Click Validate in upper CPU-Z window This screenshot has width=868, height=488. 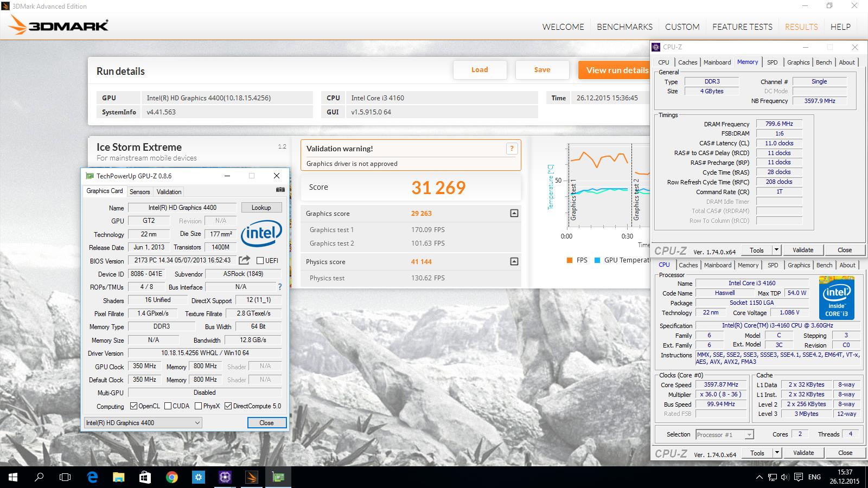(803, 250)
